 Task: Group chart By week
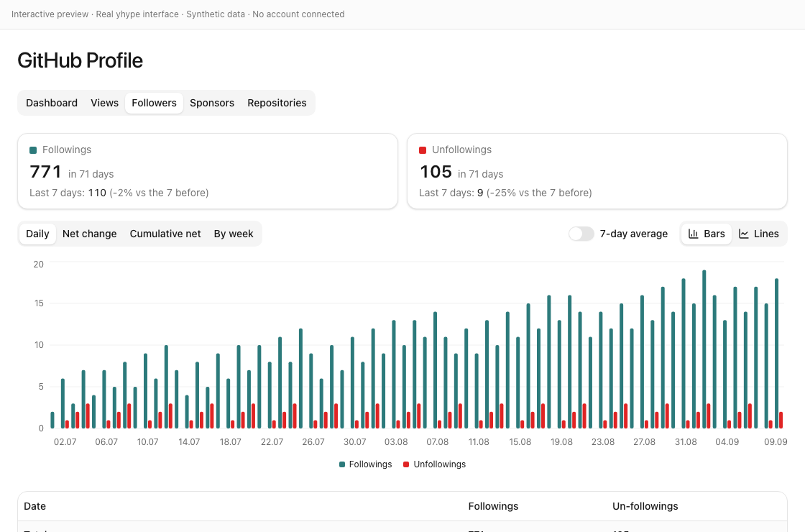234,234
